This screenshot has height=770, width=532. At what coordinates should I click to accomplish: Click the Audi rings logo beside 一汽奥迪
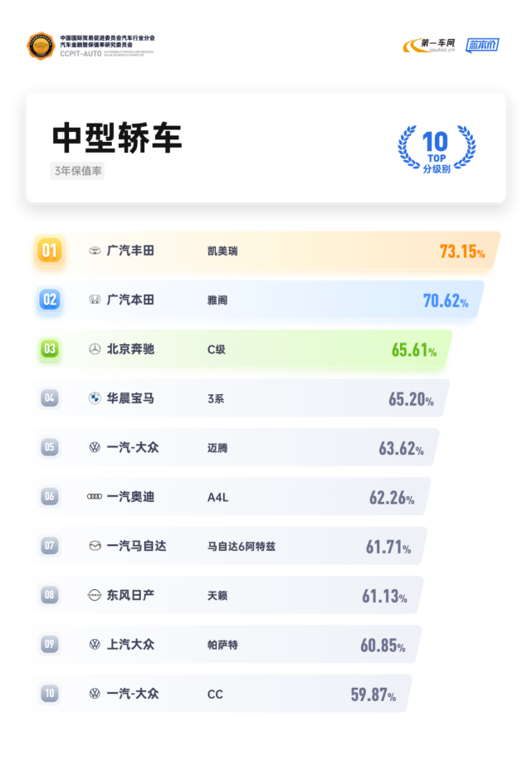(x=95, y=496)
